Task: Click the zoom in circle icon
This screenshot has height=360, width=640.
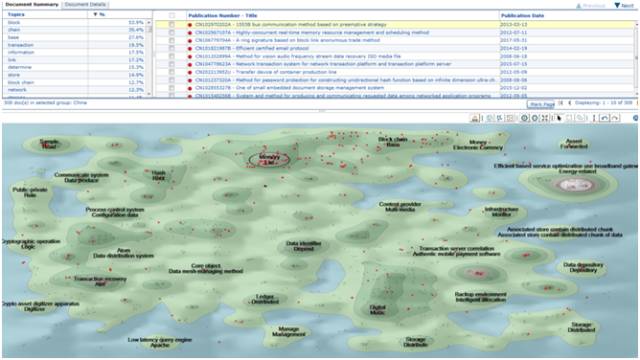Action: point(524,118)
